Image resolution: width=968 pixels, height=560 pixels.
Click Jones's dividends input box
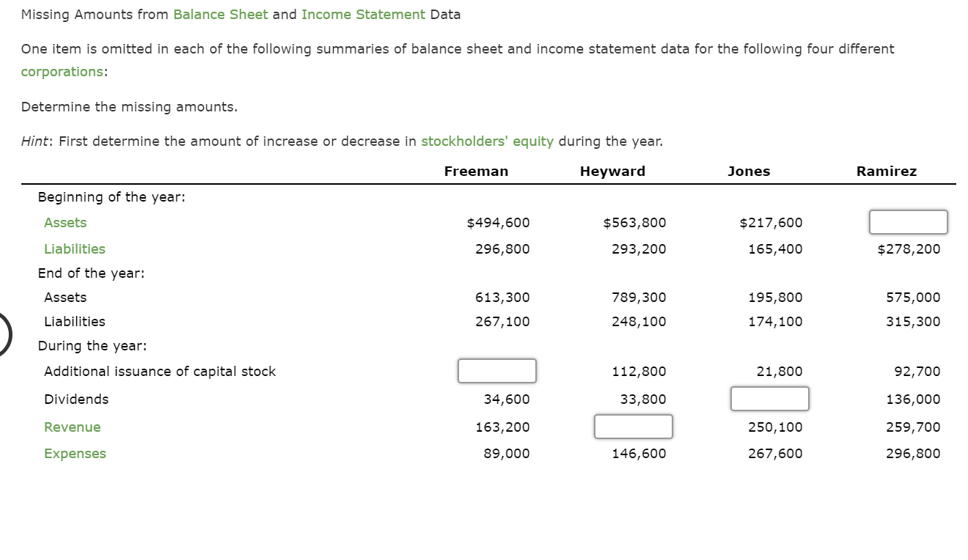(769, 399)
